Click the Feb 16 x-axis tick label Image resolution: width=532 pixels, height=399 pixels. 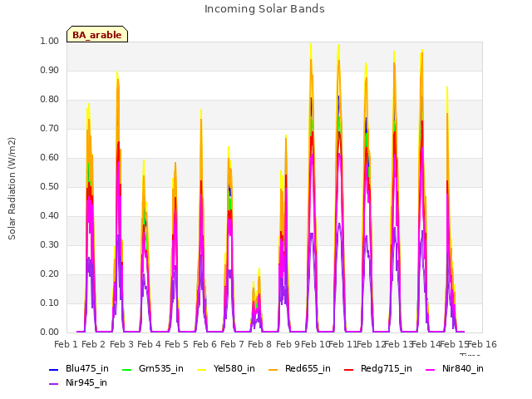pyautogui.click(x=482, y=345)
